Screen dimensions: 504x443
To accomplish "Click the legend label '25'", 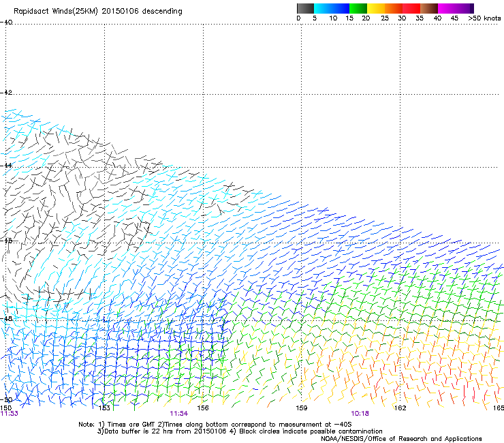I will [x=385, y=18].
